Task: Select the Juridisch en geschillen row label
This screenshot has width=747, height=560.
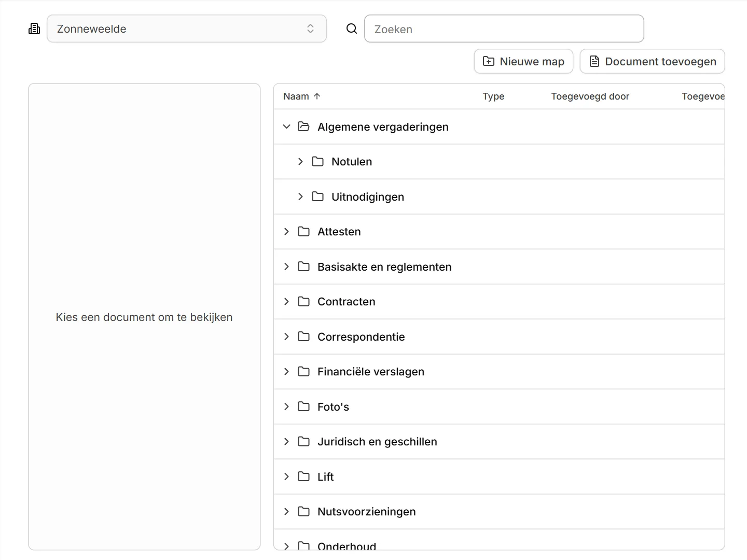Action: pyautogui.click(x=377, y=442)
